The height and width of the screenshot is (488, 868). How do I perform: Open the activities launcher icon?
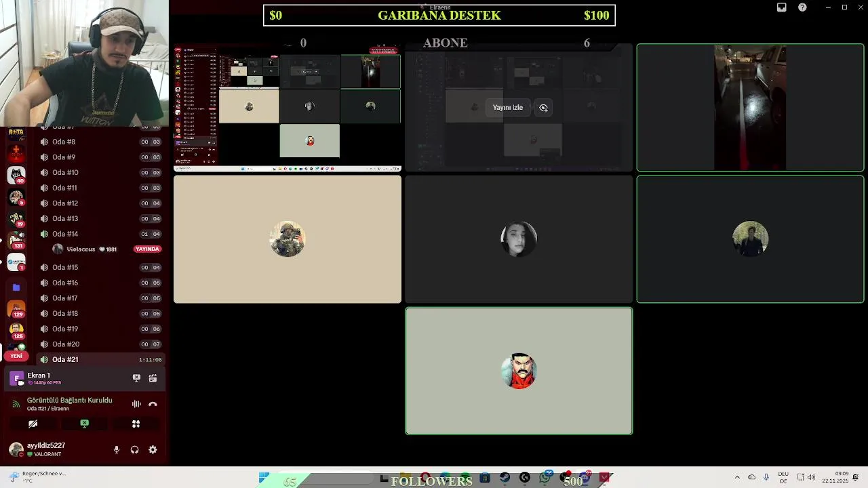(136, 424)
